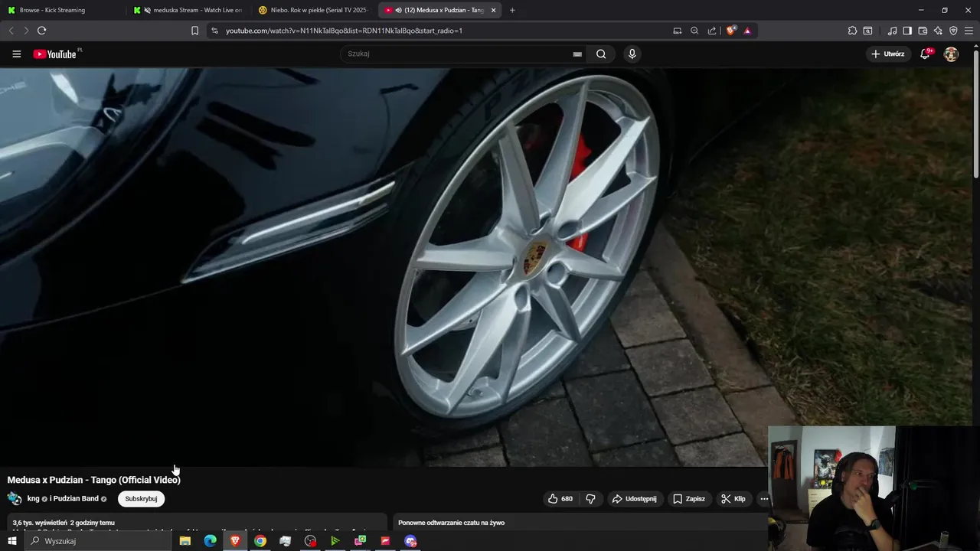This screenshot has width=980, height=551.
Task: Open the on-screen keyboard in search box
Action: click(577, 54)
